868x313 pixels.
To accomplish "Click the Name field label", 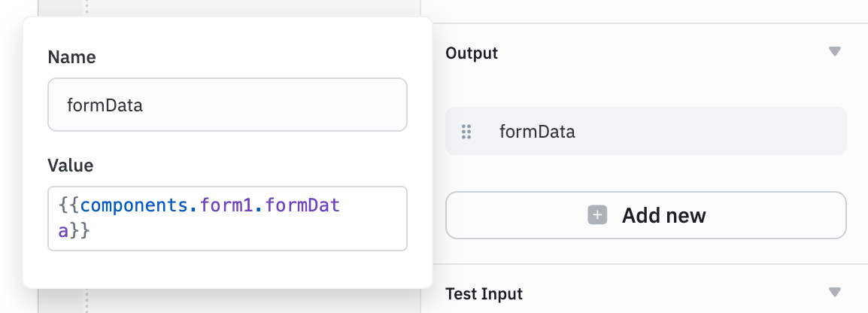I will pos(71,57).
